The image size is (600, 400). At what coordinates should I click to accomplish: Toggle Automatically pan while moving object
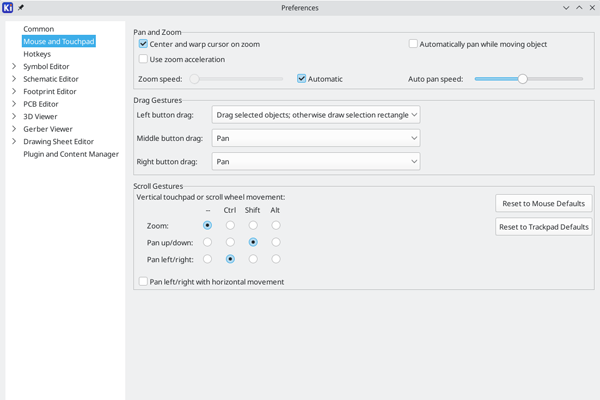coord(413,44)
